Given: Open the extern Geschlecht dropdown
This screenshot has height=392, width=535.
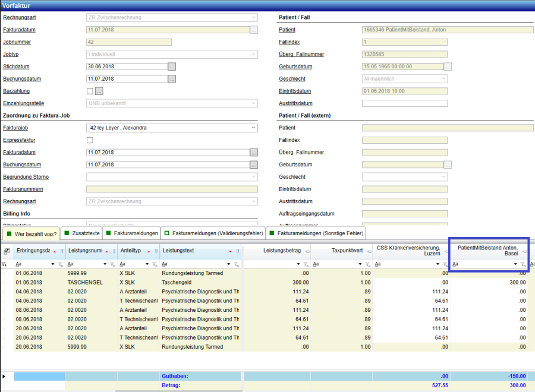Looking at the screenshot, I should coord(444,177).
